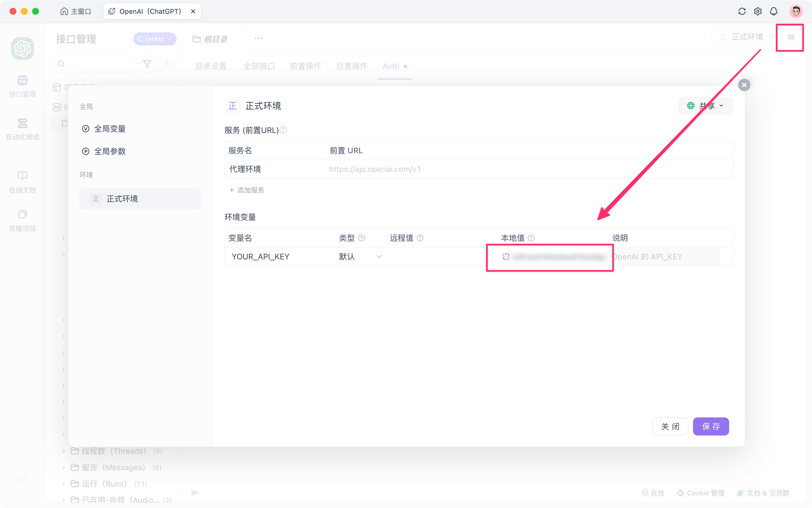This screenshot has width=812, height=508.
Task: Click the 在线 status indicator
Action: point(653,493)
